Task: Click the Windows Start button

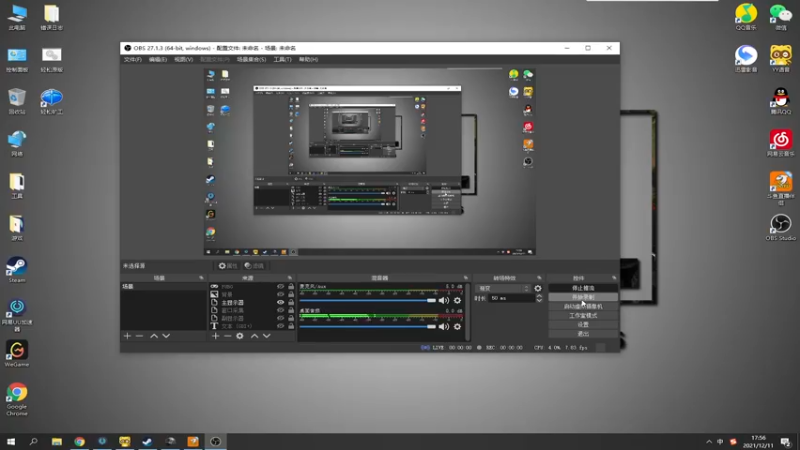Action: click(11, 441)
